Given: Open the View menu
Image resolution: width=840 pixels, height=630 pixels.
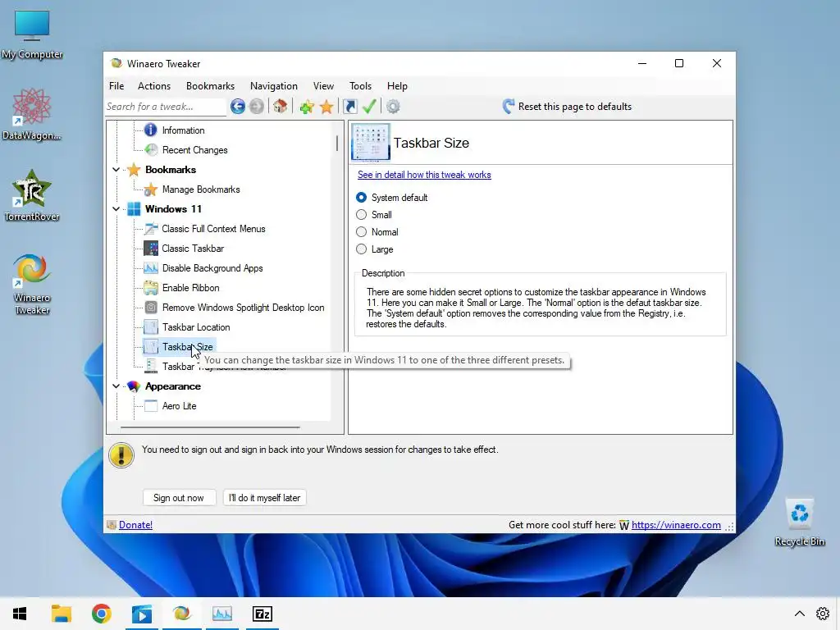Looking at the screenshot, I should 323,85.
